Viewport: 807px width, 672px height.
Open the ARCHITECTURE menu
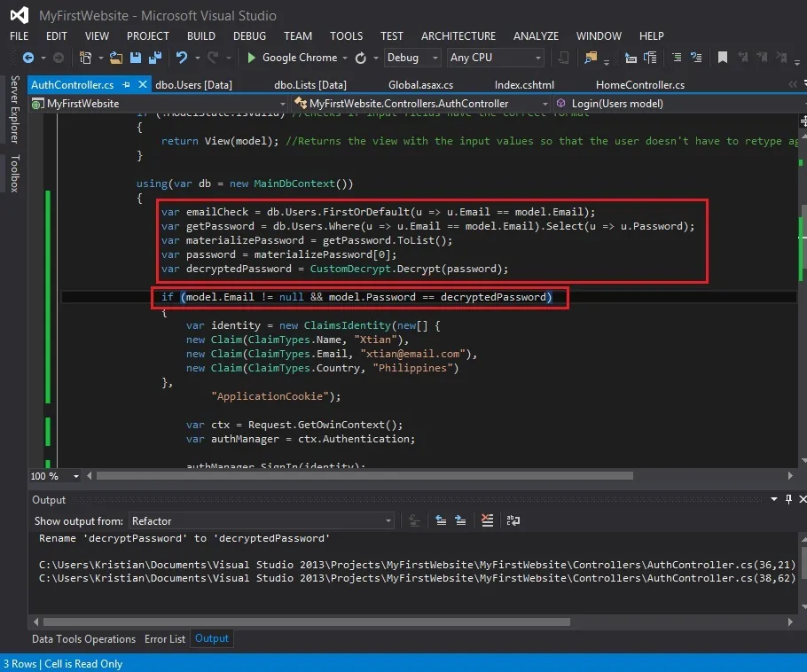point(458,36)
